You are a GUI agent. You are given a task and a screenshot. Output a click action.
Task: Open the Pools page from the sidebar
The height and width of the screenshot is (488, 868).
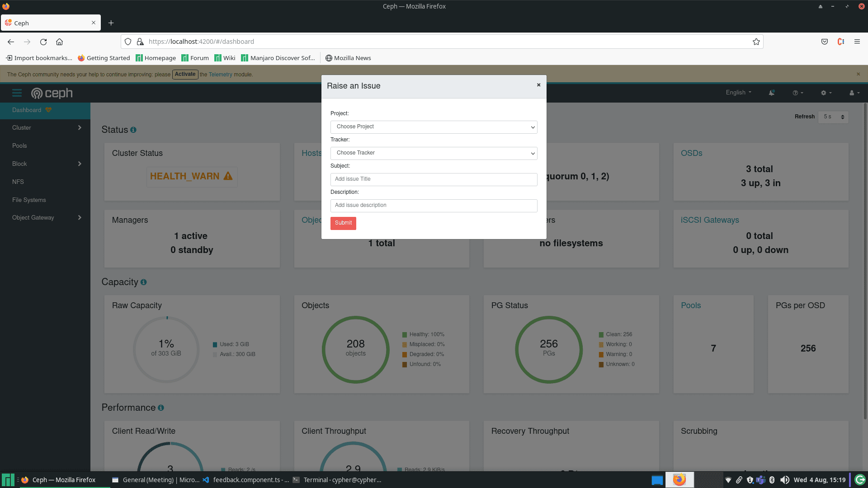tap(20, 145)
